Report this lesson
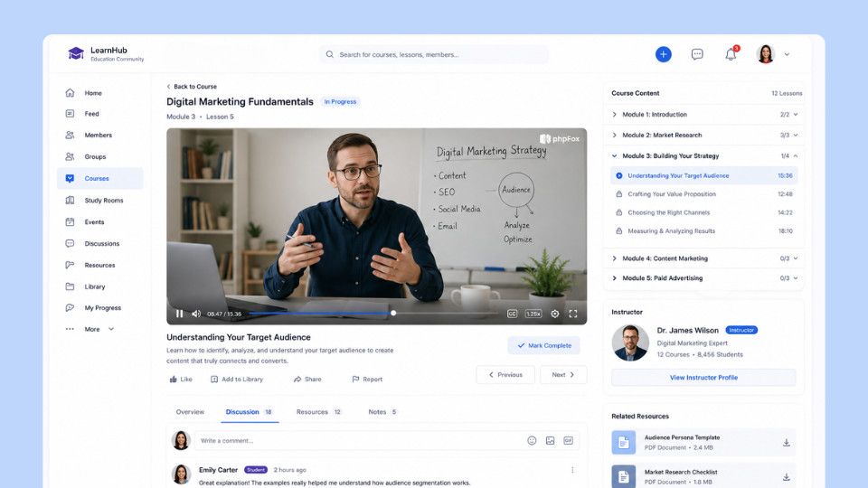 367,379
